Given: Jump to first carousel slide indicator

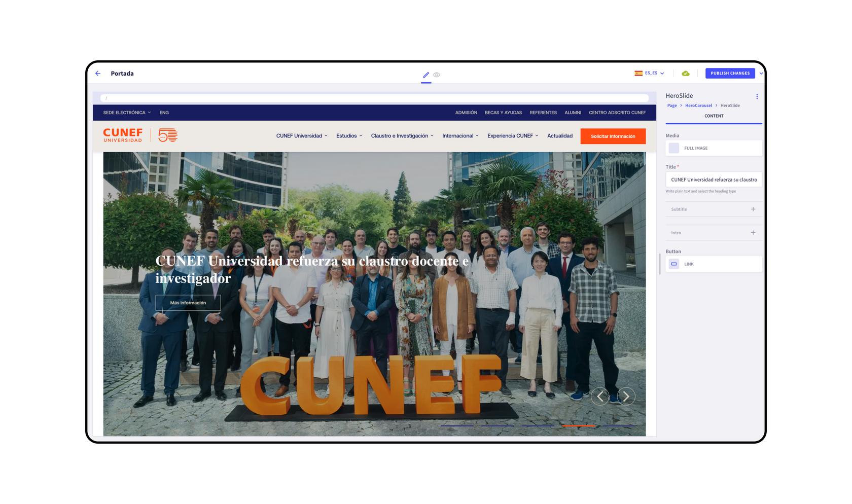Looking at the screenshot, I should pos(457,425).
